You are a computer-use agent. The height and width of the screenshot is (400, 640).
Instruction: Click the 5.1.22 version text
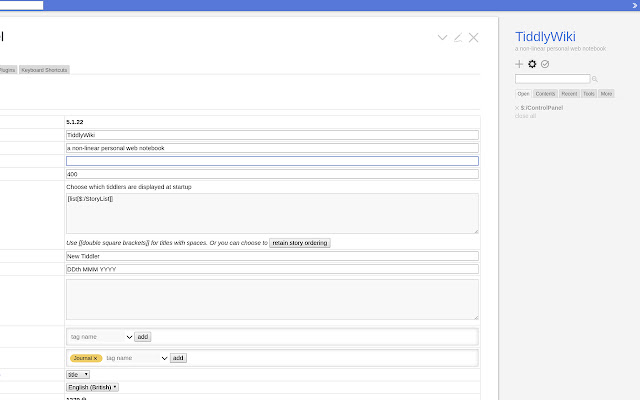[x=75, y=122]
